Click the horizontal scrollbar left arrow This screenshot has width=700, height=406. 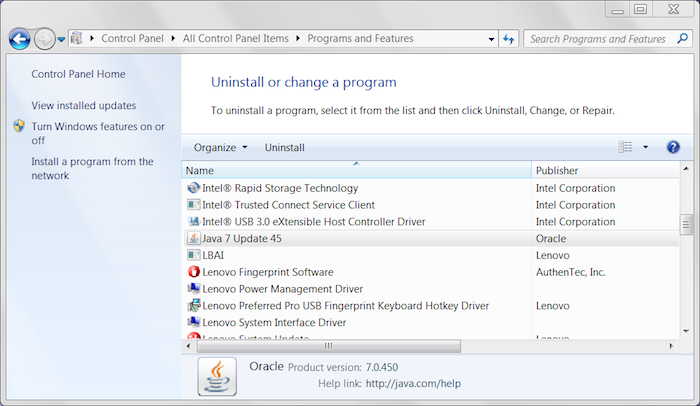(188, 346)
